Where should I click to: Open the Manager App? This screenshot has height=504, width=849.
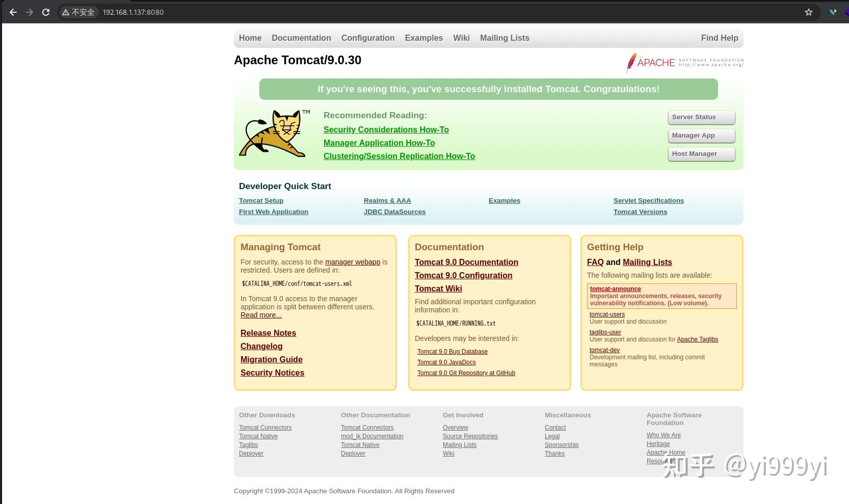(x=701, y=135)
